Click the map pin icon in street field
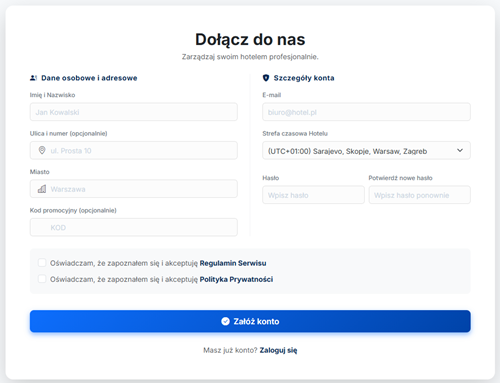500x383 pixels. [x=42, y=150]
